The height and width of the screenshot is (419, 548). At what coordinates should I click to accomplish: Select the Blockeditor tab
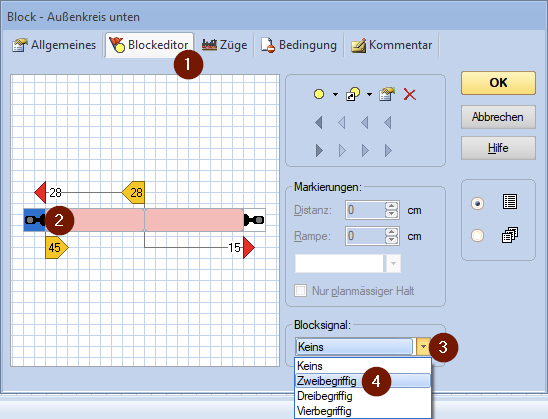pyautogui.click(x=149, y=45)
